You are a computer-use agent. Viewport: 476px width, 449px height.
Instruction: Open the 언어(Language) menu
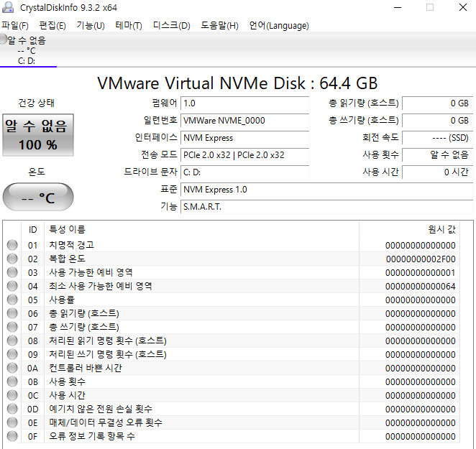coord(279,25)
